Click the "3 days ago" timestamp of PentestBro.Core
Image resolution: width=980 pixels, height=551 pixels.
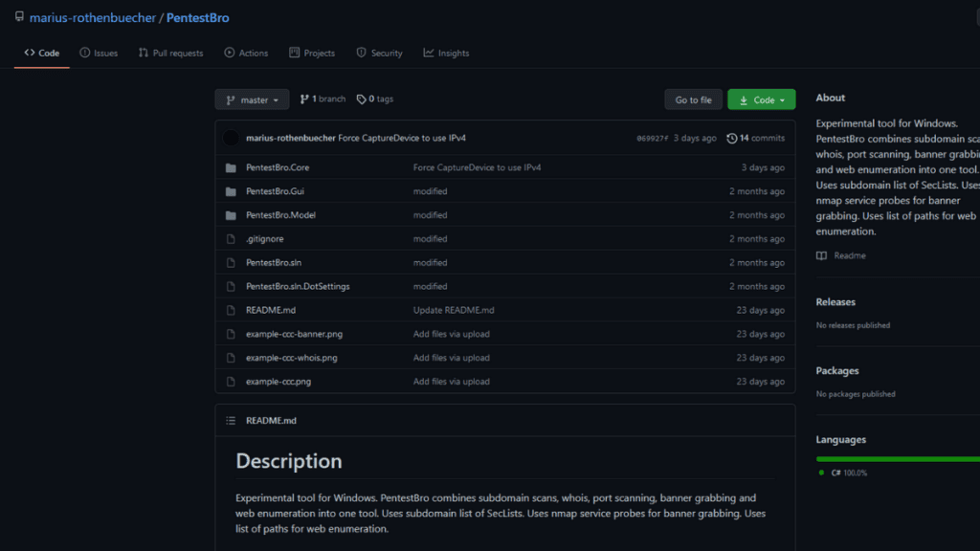[763, 167]
